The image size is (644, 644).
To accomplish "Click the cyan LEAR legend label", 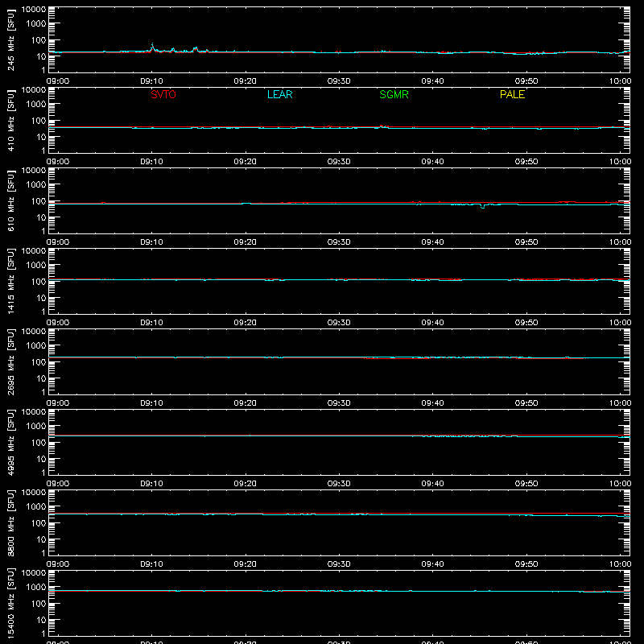I will pyautogui.click(x=279, y=94).
